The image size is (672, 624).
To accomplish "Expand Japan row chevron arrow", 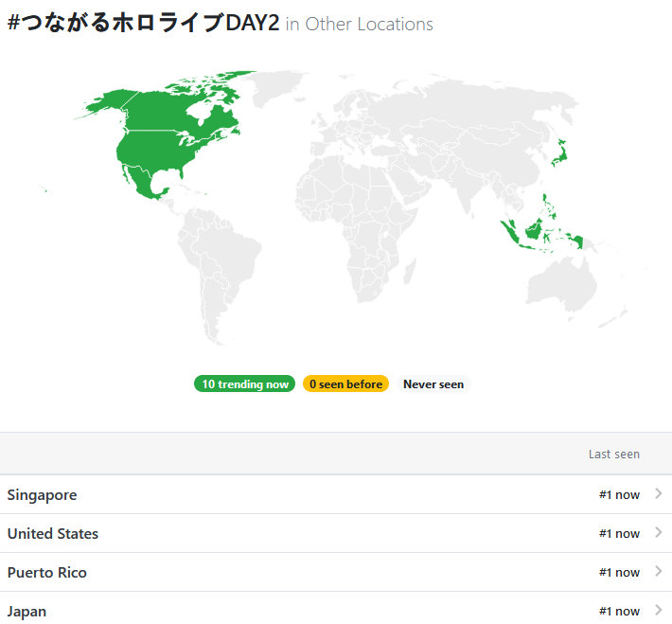I will pyautogui.click(x=659, y=610).
